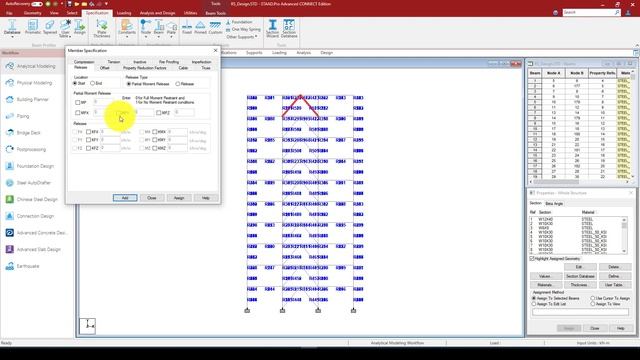Click the Foundation support option
The image size is (640, 360).
point(239,22)
